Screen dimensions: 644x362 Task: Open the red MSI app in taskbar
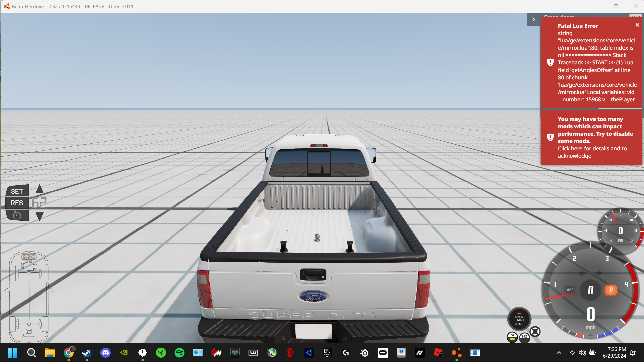coord(216,353)
